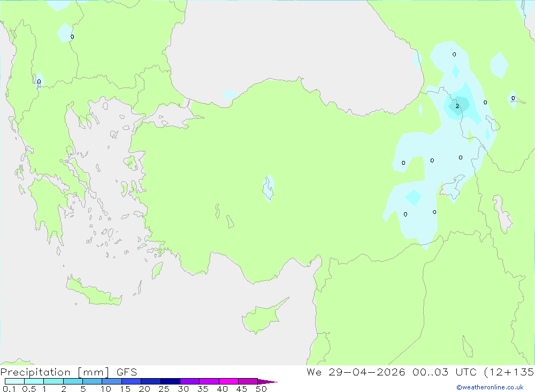This screenshot has width=535, height=392.
Task: Select the 'We 29-04-2026' date text
Action: click(x=356, y=372)
